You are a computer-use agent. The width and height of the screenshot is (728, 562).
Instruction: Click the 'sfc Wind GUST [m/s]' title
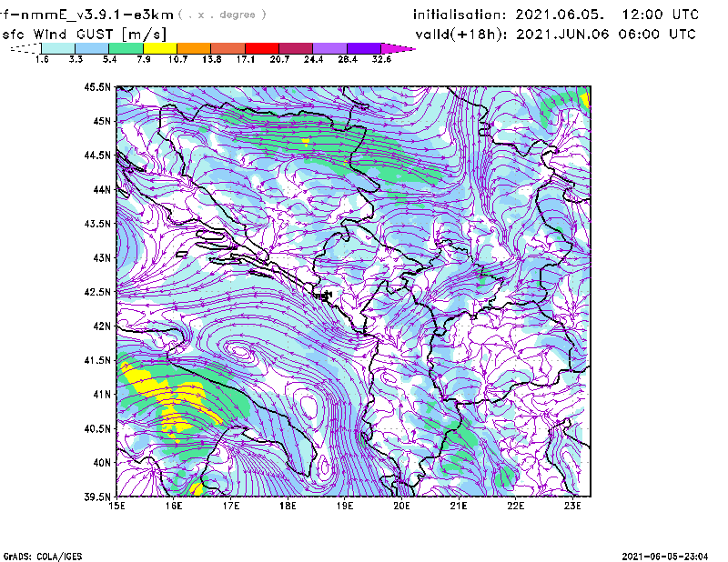click(x=85, y=35)
